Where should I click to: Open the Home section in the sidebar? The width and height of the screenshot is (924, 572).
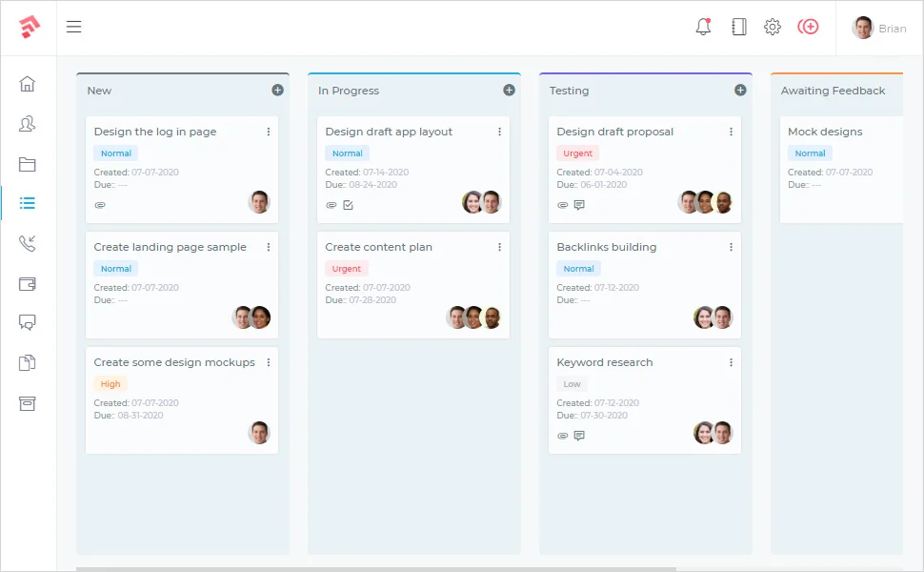point(28,84)
